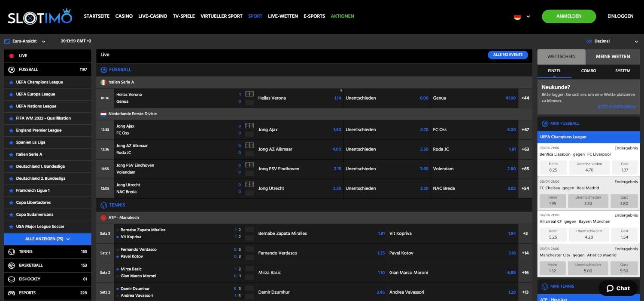The height and width of the screenshot is (301, 644).
Task: Click the star icon beside UEFA Champions League
Action: [11, 82]
